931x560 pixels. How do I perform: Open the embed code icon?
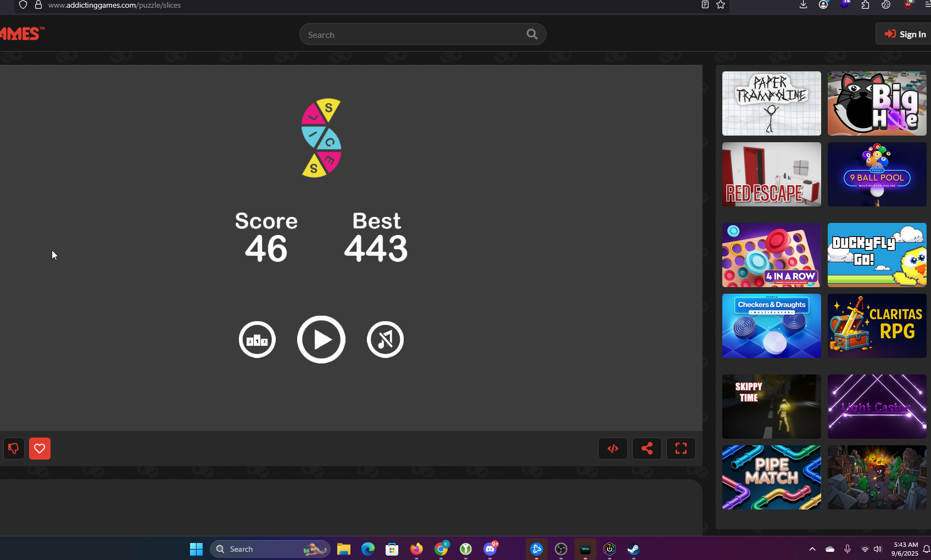(613, 449)
